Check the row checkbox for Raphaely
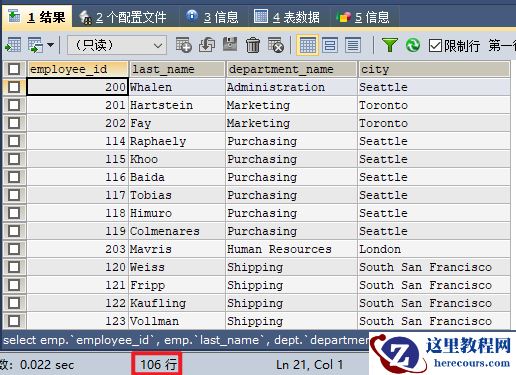The width and height of the screenshot is (516, 375). pyautogui.click(x=14, y=141)
